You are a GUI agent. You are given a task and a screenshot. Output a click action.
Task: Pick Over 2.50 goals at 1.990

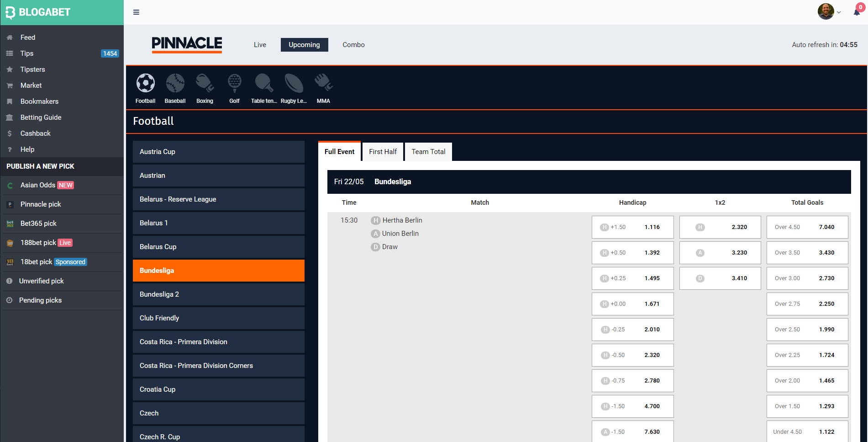(x=807, y=330)
